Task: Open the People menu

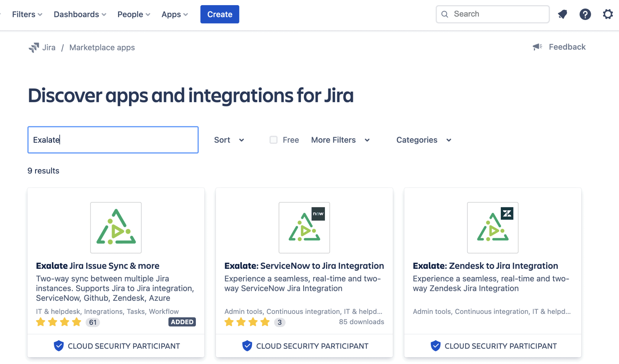Action: 134,14
